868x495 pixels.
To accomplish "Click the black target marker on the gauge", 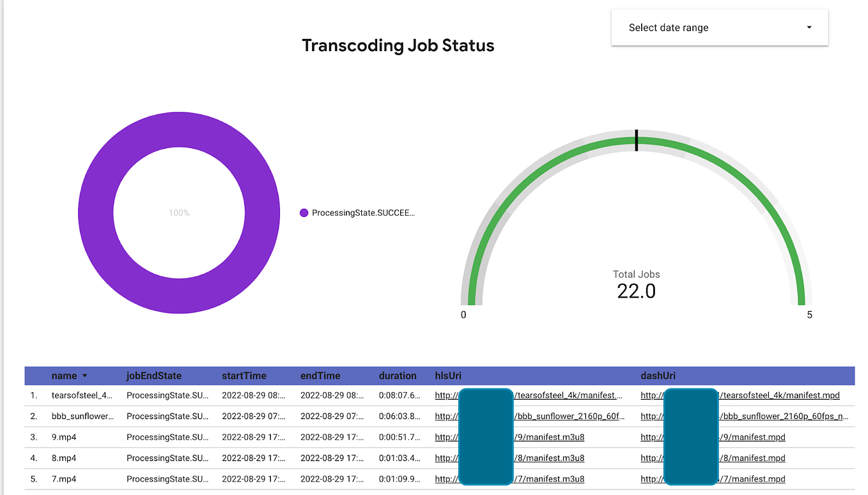I will click(636, 141).
